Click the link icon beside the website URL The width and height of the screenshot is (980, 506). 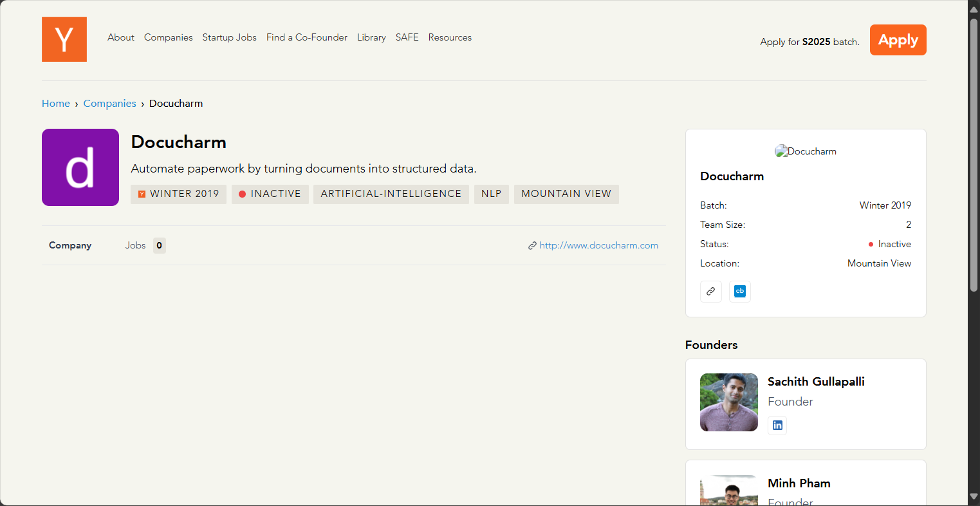point(532,245)
